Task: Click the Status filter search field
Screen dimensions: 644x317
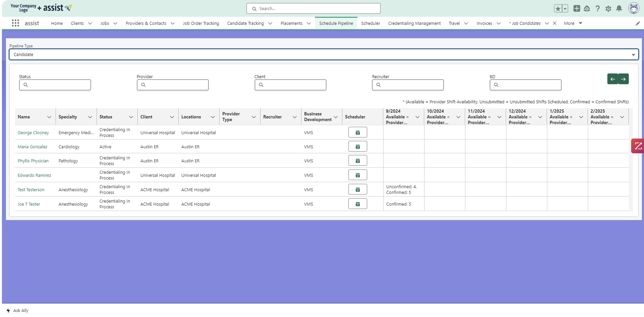Action: (55, 85)
